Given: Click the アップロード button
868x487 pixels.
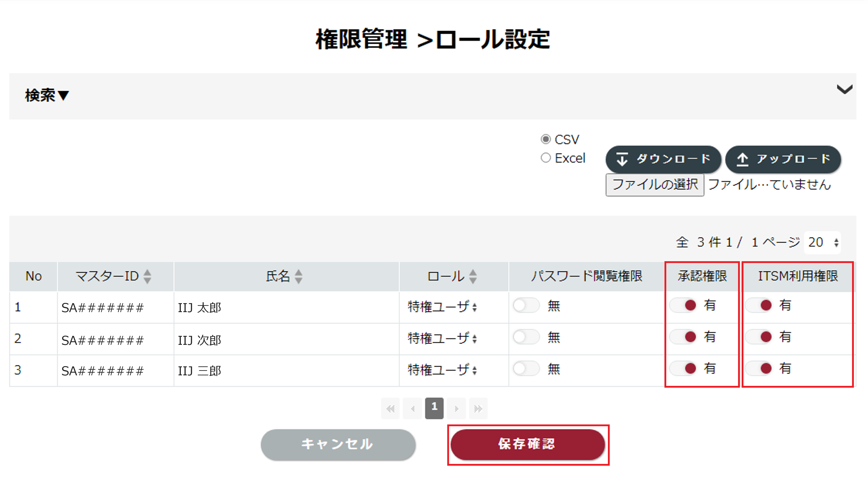Looking at the screenshot, I should point(783,159).
